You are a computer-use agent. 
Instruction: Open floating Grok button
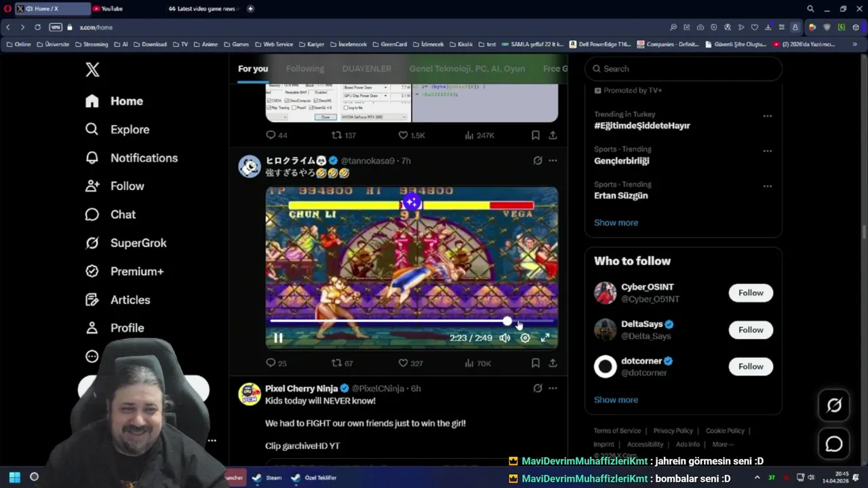click(834, 405)
